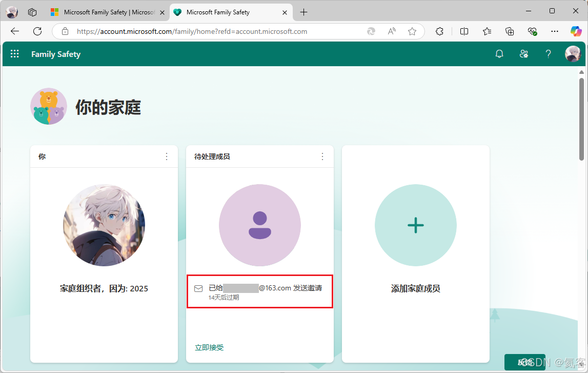Close the active Microsoft Family Safety tab

click(x=285, y=12)
